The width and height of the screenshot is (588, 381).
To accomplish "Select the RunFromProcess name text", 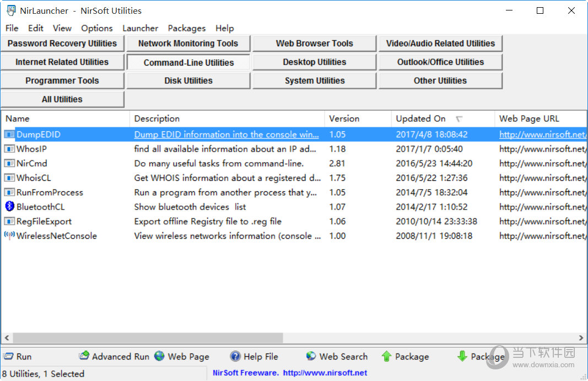I will pos(50,192).
